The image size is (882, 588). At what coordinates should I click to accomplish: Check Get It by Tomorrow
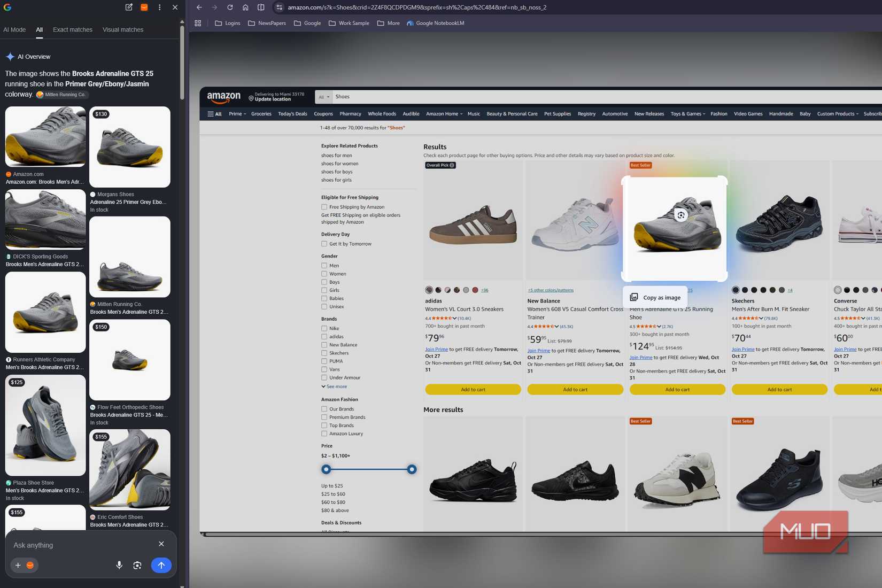324,244
